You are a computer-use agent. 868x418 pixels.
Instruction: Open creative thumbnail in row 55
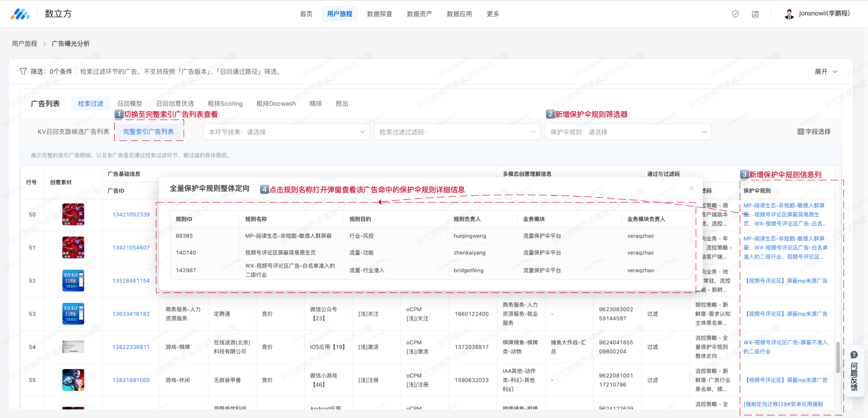click(73, 380)
